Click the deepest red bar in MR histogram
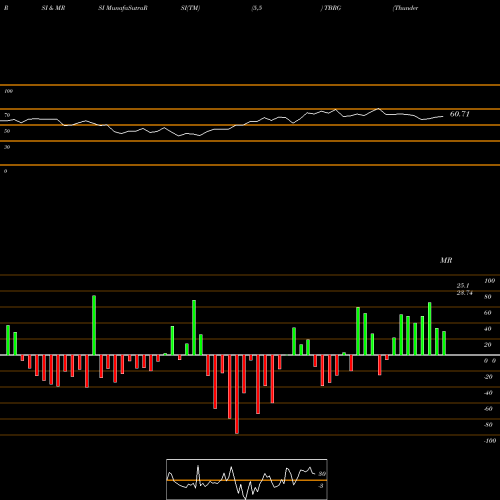 tap(237, 394)
